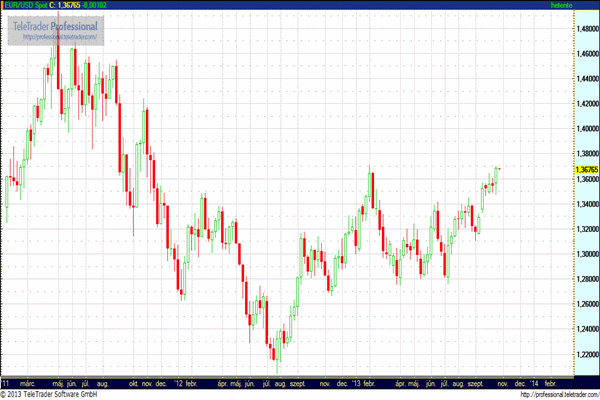The height and width of the screenshot is (400, 600).
Task: Click the 1,40000 level on price scale
Action: coord(586,128)
